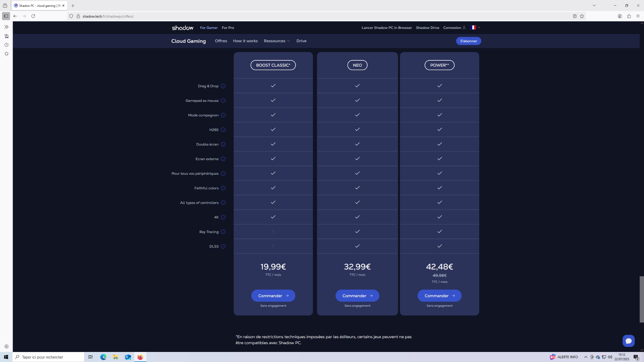644x362 pixels.
Task: Go back to previous page
Action: (15, 16)
